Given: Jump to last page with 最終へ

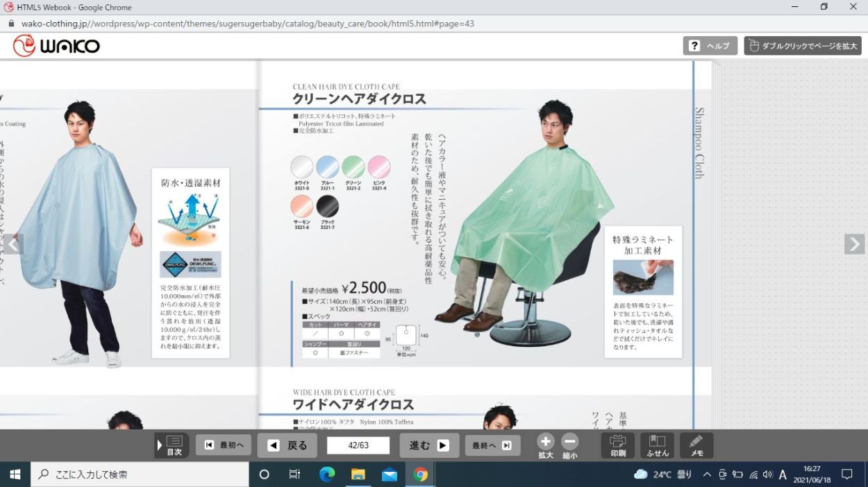Looking at the screenshot, I should point(492,445).
